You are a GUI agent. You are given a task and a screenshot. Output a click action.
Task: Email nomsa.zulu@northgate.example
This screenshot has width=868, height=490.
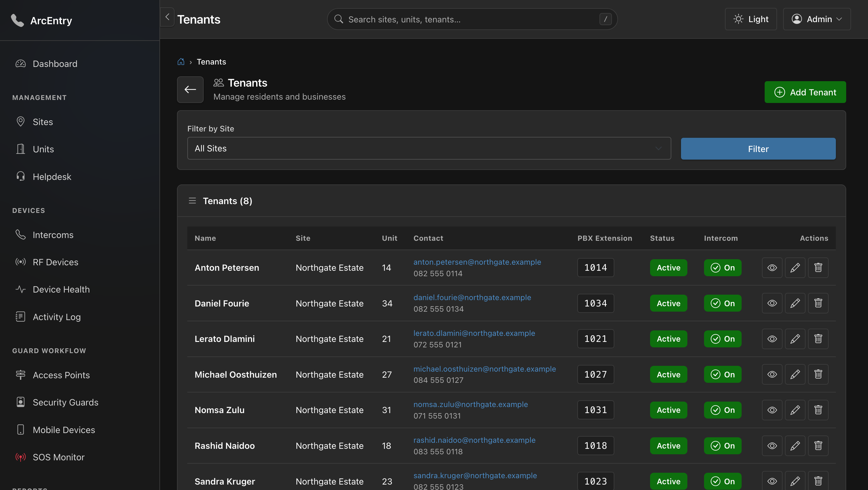pos(470,404)
